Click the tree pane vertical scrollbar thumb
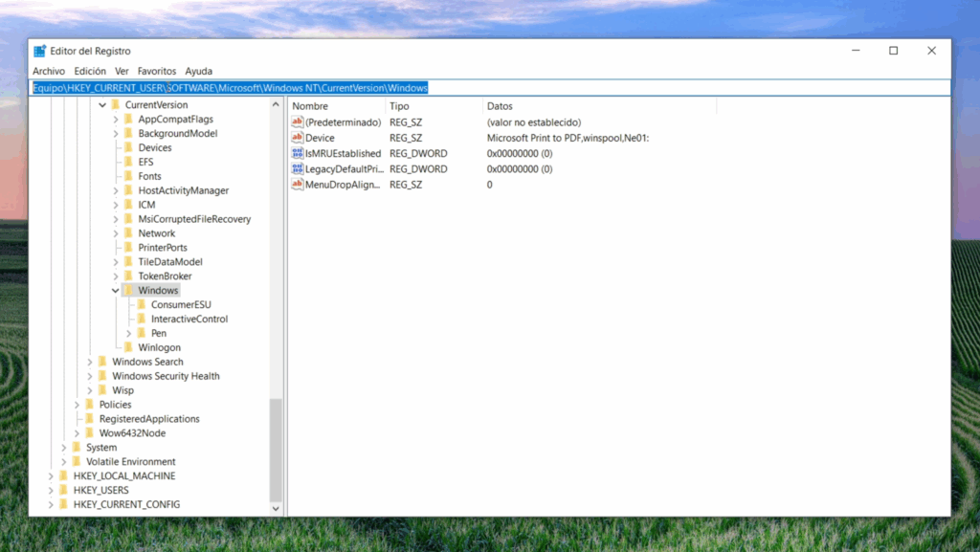 click(277, 450)
